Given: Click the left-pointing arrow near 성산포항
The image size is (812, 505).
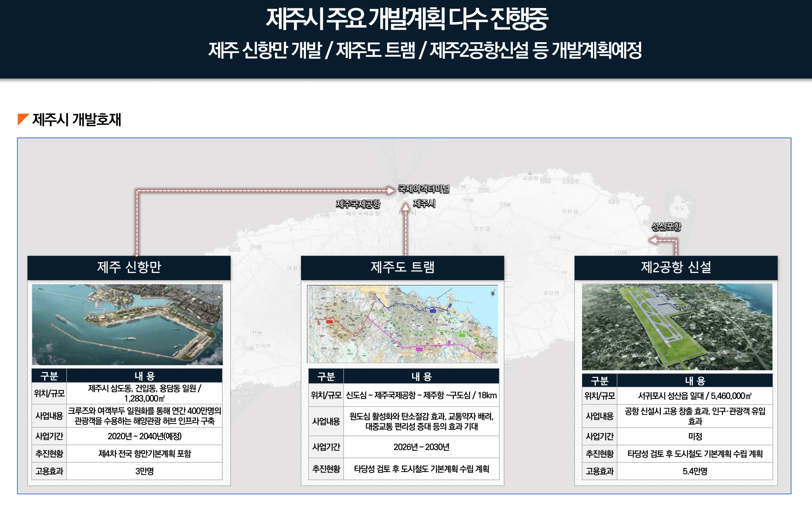Looking at the screenshot, I should coord(654,240).
